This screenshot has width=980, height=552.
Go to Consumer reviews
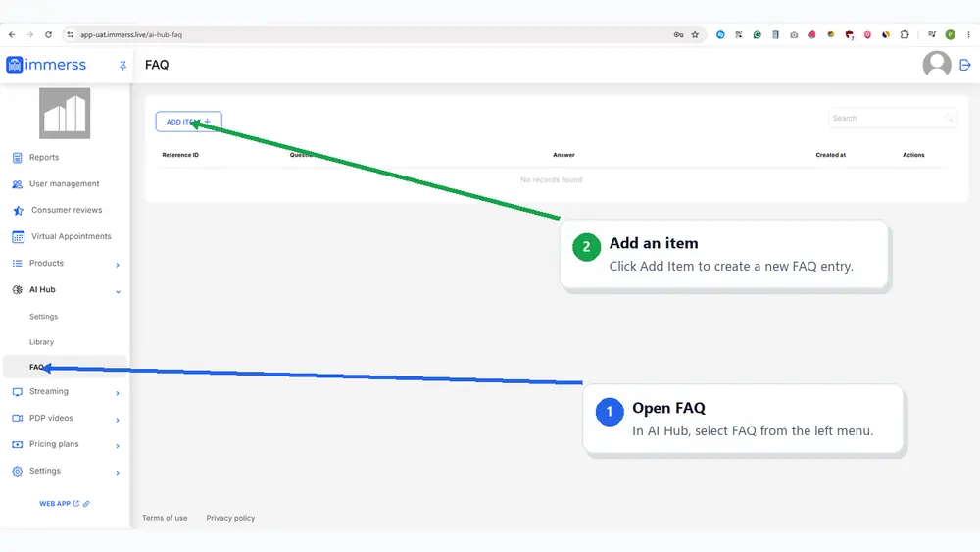[x=67, y=210]
